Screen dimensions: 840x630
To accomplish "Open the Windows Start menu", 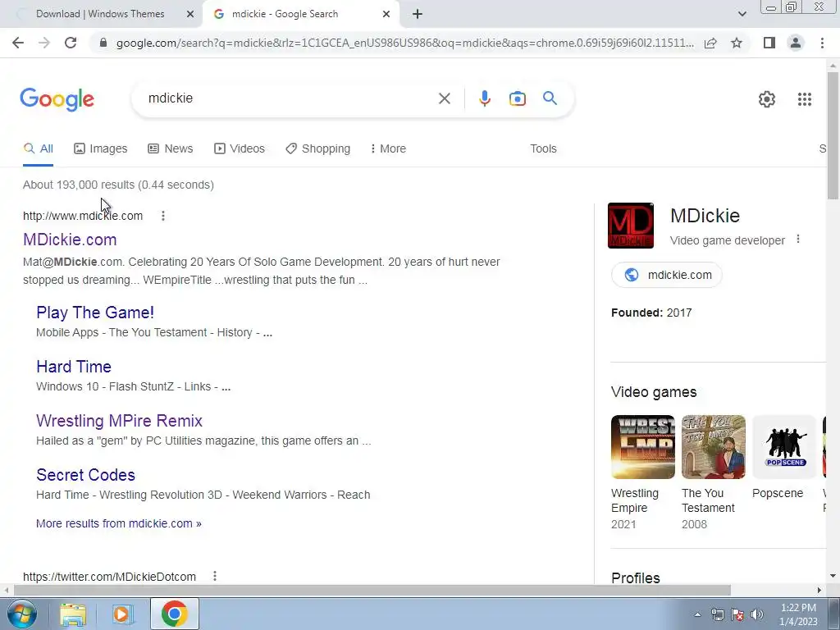I will [22, 614].
